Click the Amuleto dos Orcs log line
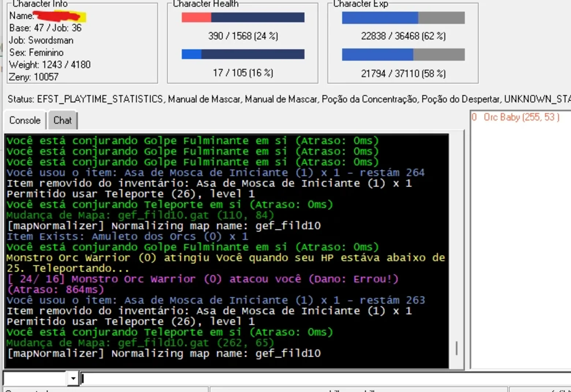 [x=127, y=236]
